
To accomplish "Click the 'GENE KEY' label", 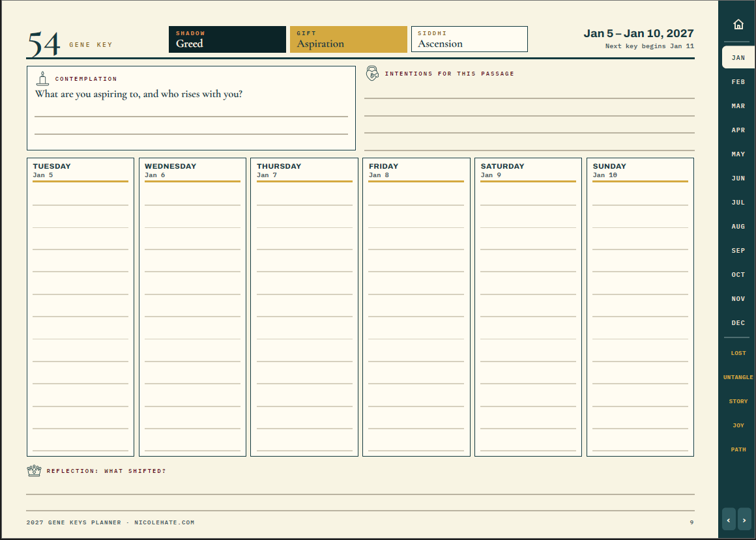I will click(x=91, y=45).
